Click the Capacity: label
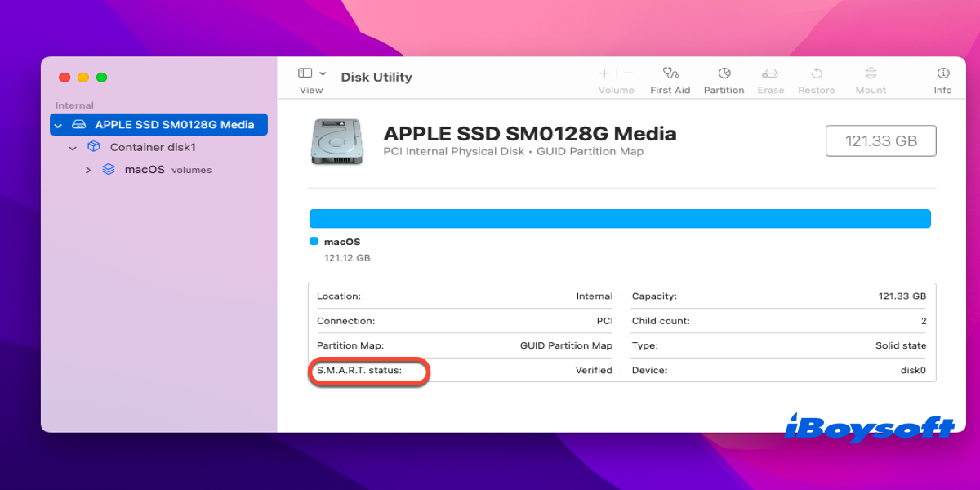This screenshot has width=980, height=490. pyautogui.click(x=654, y=296)
